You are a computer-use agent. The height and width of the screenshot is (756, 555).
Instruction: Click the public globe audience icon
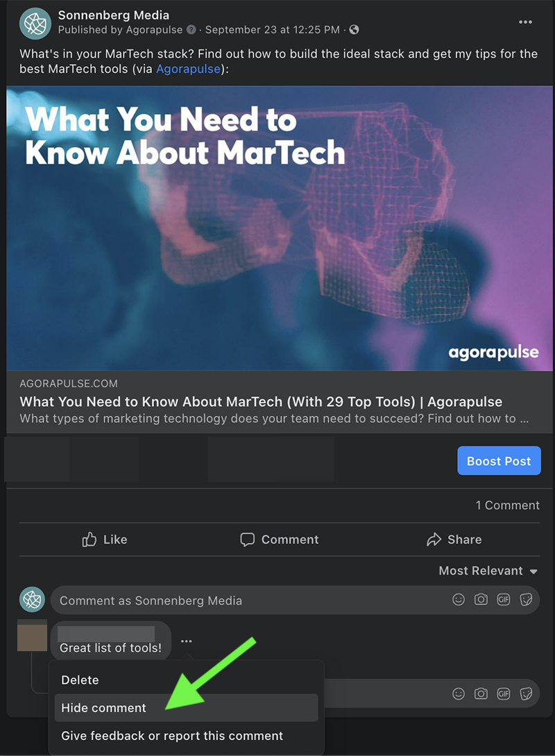pyautogui.click(x=354, y=30)
